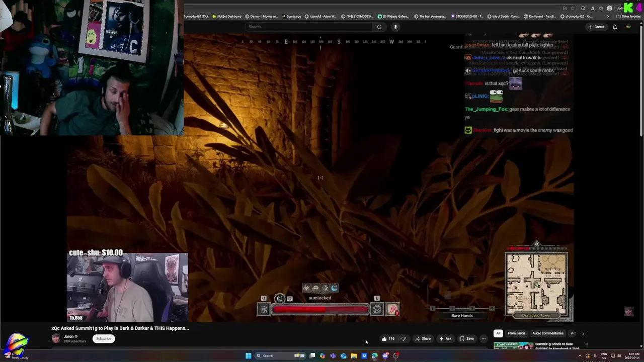This screenshot has height=362, width=644.
Task: Open browser profile avatar icon
Action: click(x=609, y=8)
